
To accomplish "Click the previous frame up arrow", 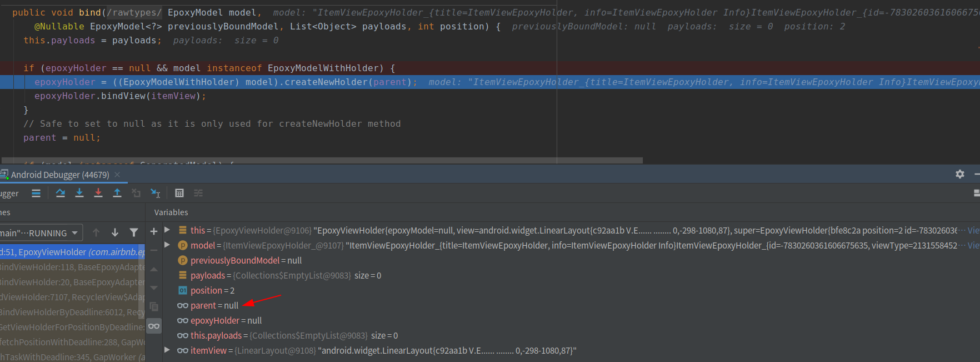I will click(x=96, y=232).
